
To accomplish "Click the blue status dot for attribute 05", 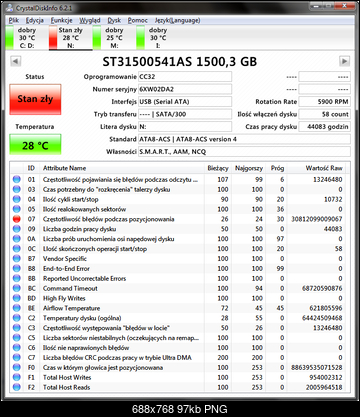I will point(16,209).
